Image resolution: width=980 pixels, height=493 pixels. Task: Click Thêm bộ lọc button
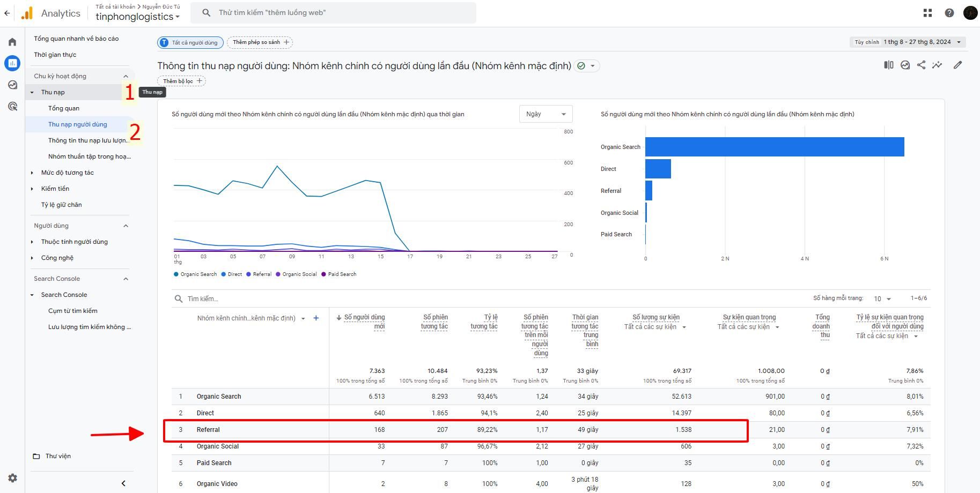[181, 81]
